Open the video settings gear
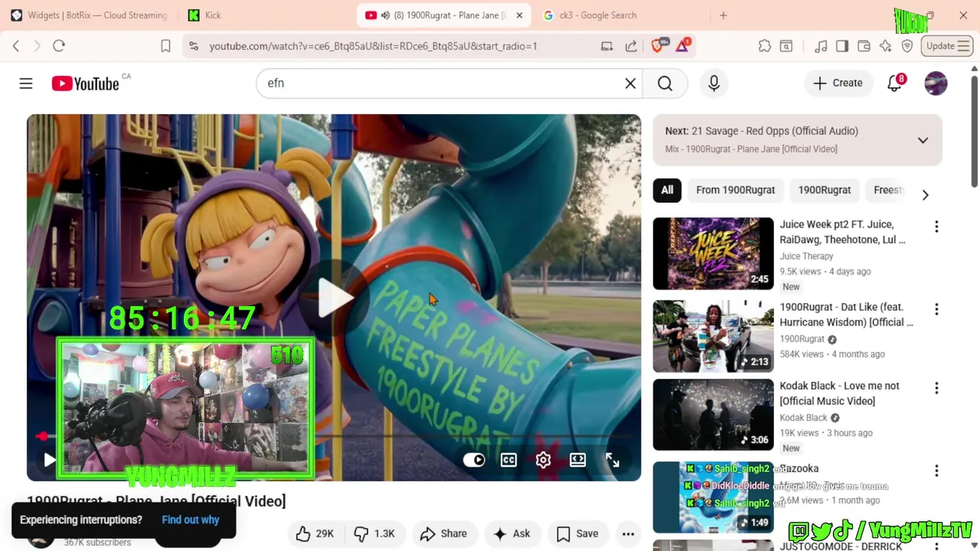The height and width of the screenshot is (551, 980). tap(543, 460)
